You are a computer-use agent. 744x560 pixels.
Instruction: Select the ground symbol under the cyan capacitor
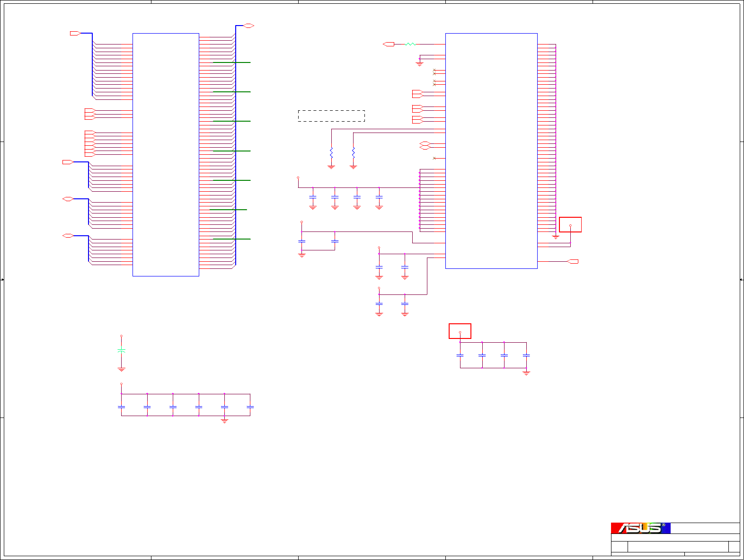click(x=121, y=370)
